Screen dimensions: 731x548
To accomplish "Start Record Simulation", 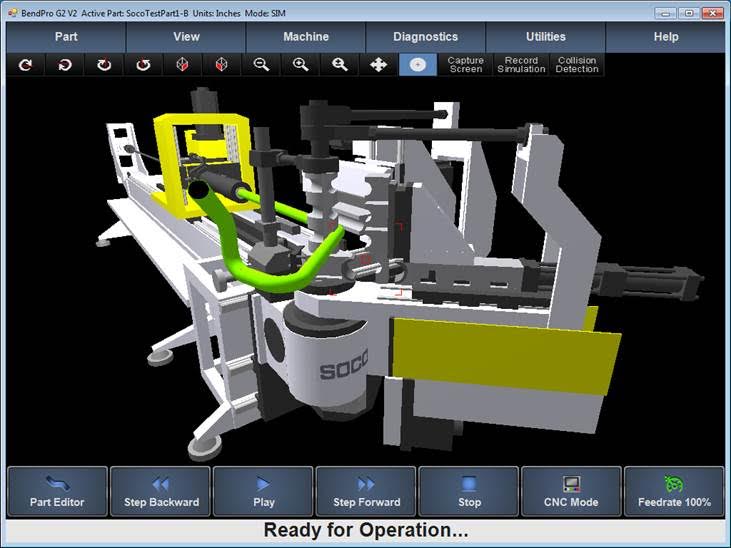I will [x=521, y=64].
